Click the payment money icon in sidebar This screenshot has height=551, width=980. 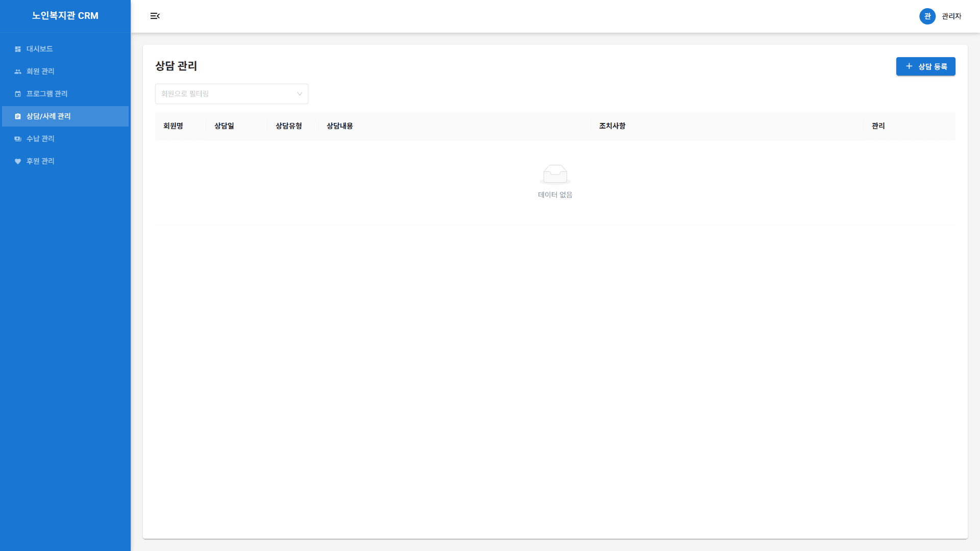[18, 139]
